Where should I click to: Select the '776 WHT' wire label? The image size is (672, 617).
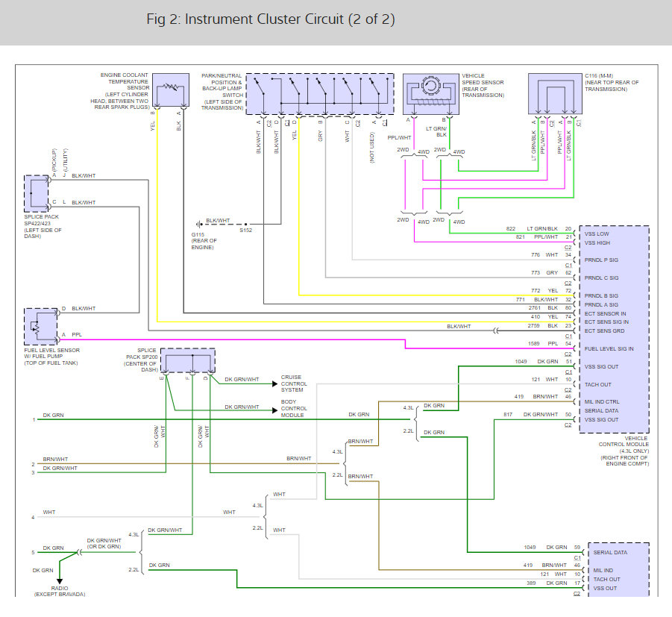[x=544, y=254]
